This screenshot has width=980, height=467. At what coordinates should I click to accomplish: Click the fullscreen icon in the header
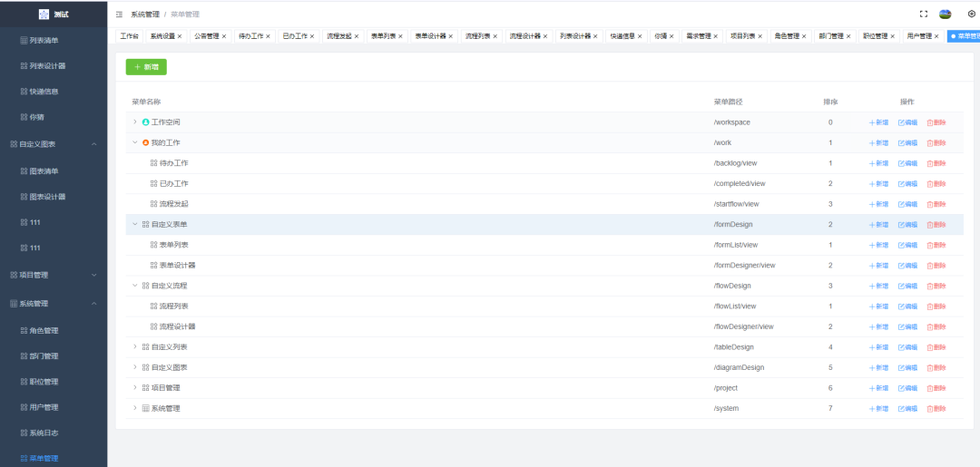[x=924, y=15]
